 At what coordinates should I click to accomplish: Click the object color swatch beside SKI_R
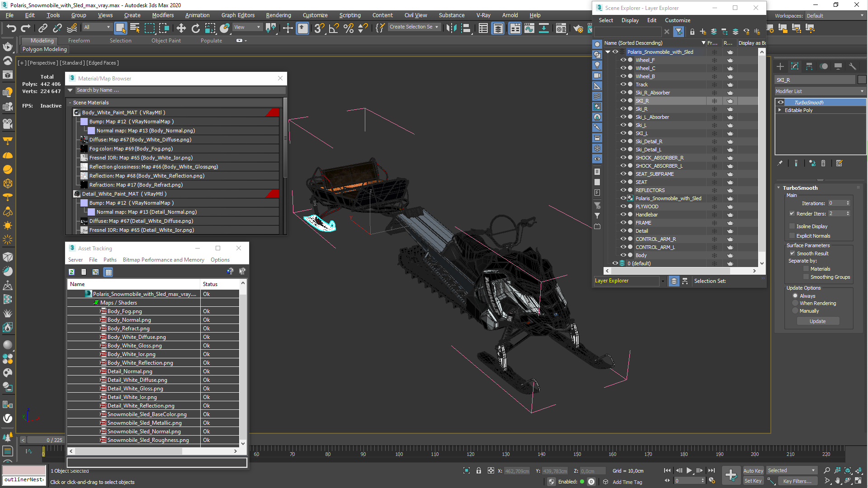862,80
